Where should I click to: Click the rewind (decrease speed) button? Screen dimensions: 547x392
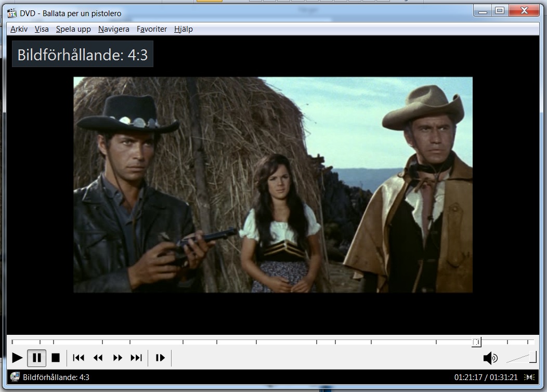pyautogui.click(x=98, y=358)
